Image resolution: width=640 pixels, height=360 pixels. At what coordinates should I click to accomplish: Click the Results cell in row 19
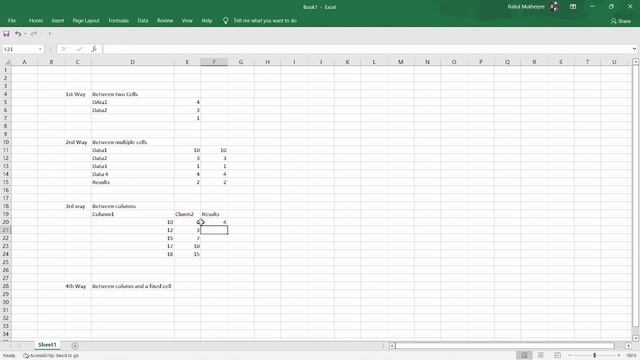[214, 214]
